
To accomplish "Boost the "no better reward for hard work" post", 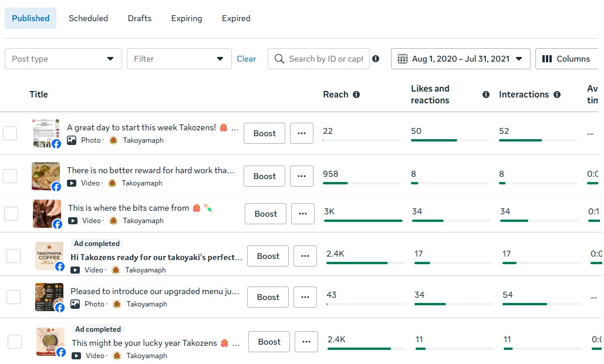I will tap(264, 176).
